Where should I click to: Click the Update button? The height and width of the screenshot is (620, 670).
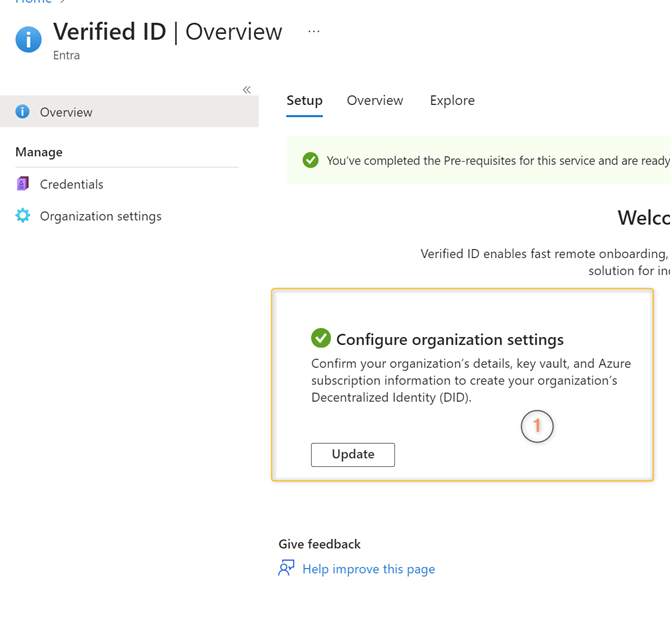coord(353,455)
